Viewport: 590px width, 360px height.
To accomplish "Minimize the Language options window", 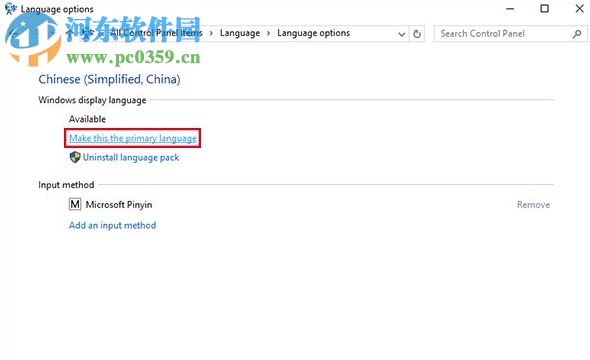I will pyautogui.click(x=510, y=8).
